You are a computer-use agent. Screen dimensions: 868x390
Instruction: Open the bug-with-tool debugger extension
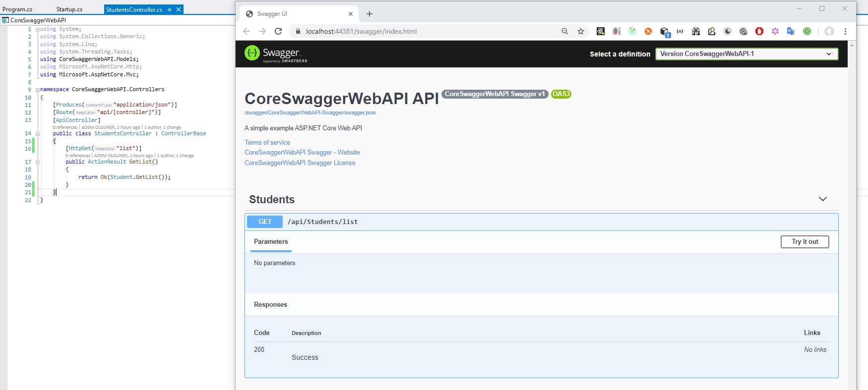[x=617, y=31]
